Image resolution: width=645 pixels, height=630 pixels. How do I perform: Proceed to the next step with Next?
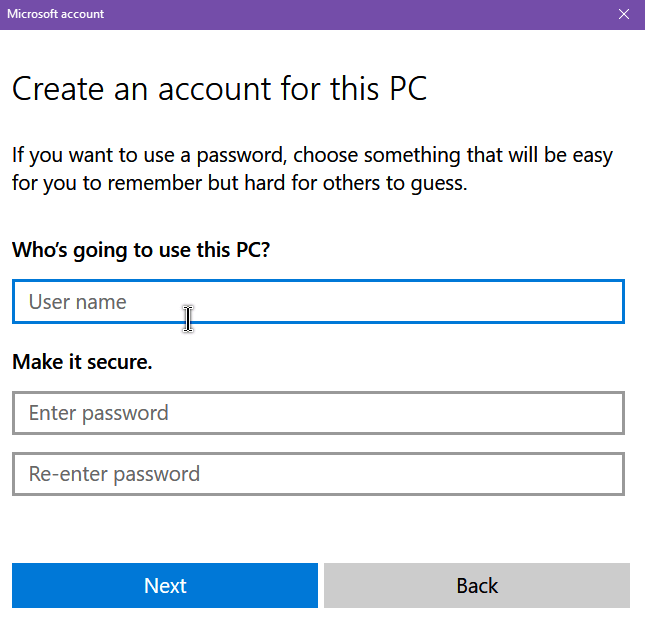point(165,585)
